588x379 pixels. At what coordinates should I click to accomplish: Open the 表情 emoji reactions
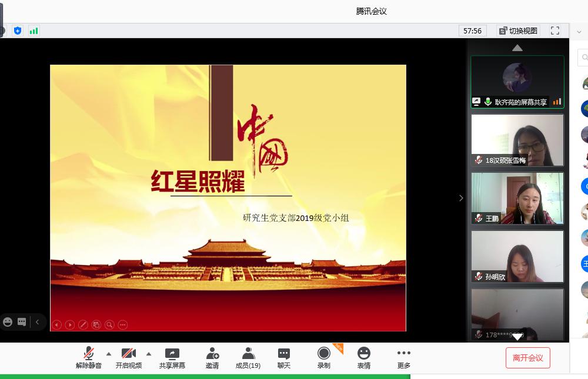(364, 357)
